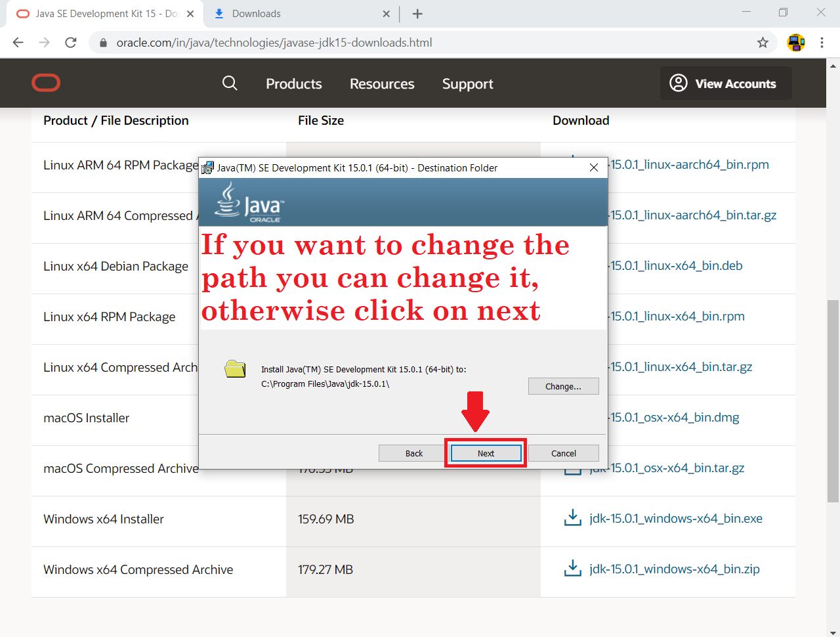Viewport: 840px width, 637px height.
Task: Click the 'Download' column header
Action: (581, 120)
